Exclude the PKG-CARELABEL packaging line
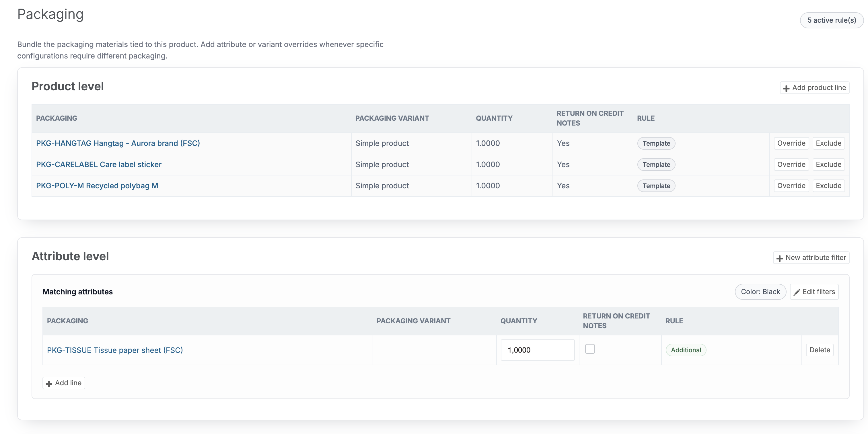Image resolution: width=868 pixels, height=434 pixels. coord(828,164)
